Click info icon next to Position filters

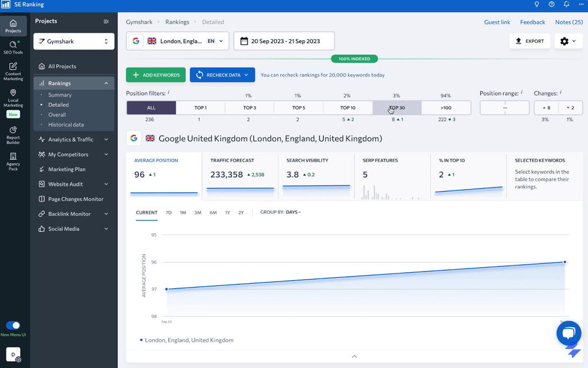coord(169,92)
